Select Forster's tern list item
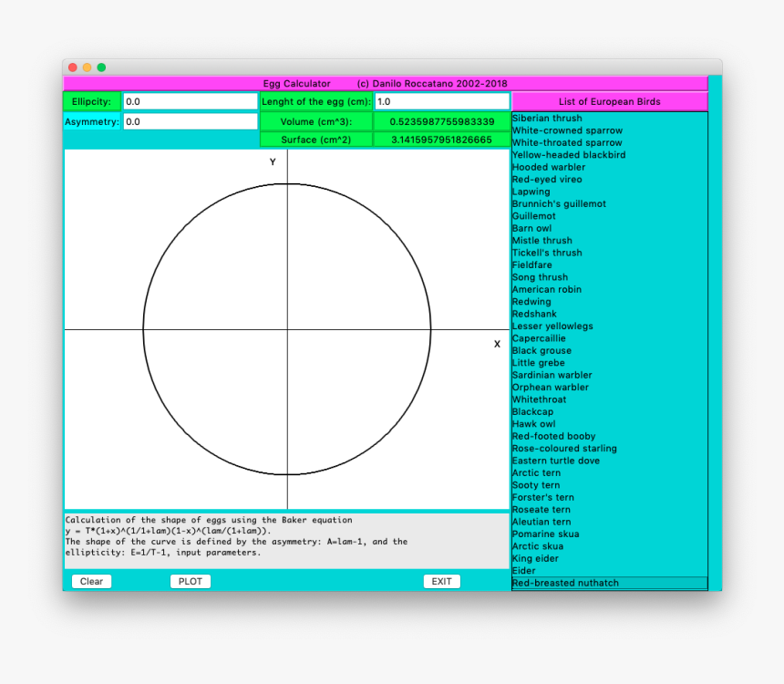 click(610, 497)
